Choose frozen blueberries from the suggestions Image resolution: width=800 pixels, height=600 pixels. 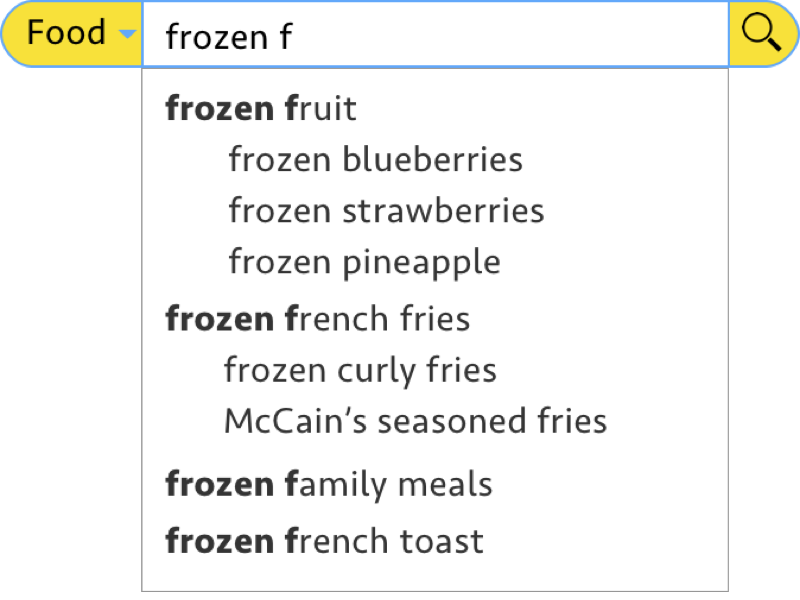[x=375, y=159]
